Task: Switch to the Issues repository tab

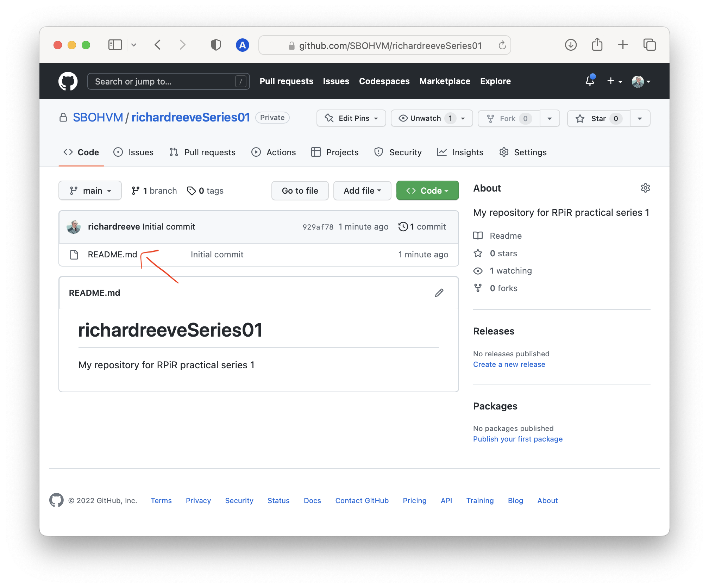Action: coord(133,152)
